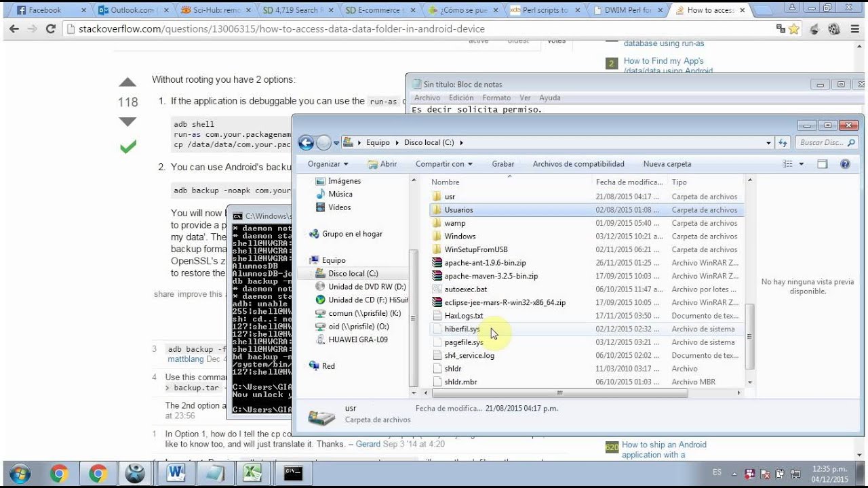Downvote the Stack Overflow answer
The width and height of the screenshot is (868, 488).
[x=127, y=122]
